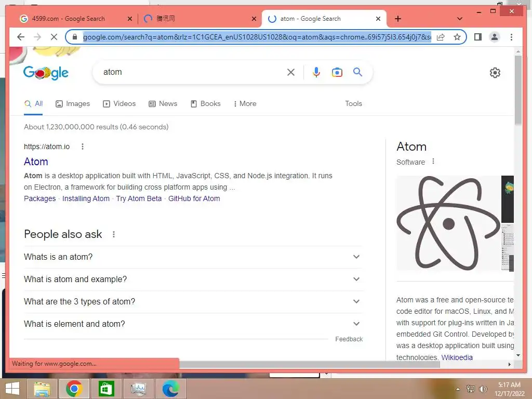Send Feedback on People also ask
The width and height of the screenshot is (532, 399).
click(x=349, y=339)
